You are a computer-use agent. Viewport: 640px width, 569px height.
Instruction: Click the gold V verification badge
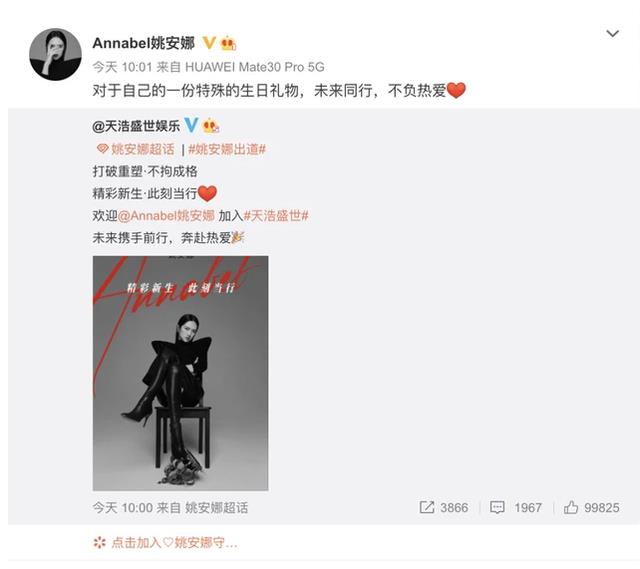click(x=209, y=42)
